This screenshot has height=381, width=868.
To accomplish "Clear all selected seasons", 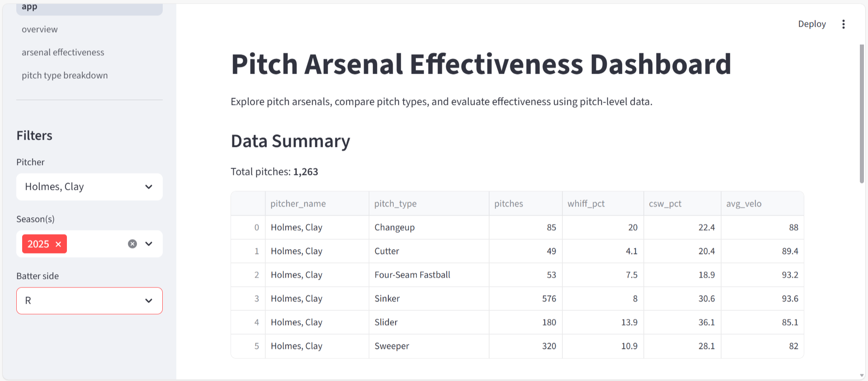I will click(x=132, y=244).
